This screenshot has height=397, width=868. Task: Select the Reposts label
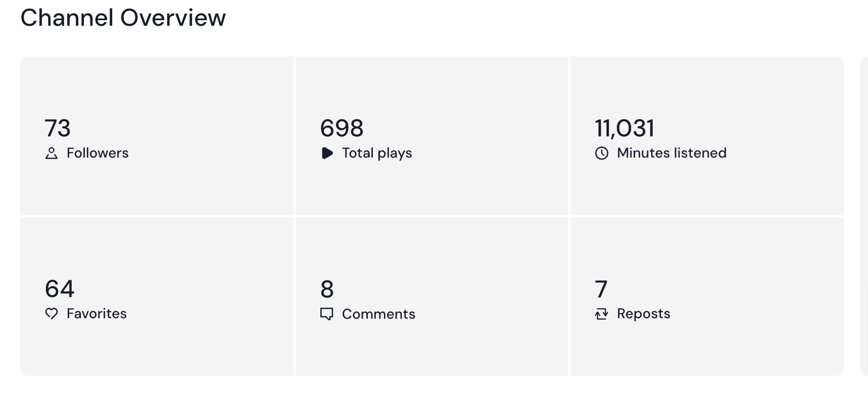pyautogui.click(x=643, y=314)
